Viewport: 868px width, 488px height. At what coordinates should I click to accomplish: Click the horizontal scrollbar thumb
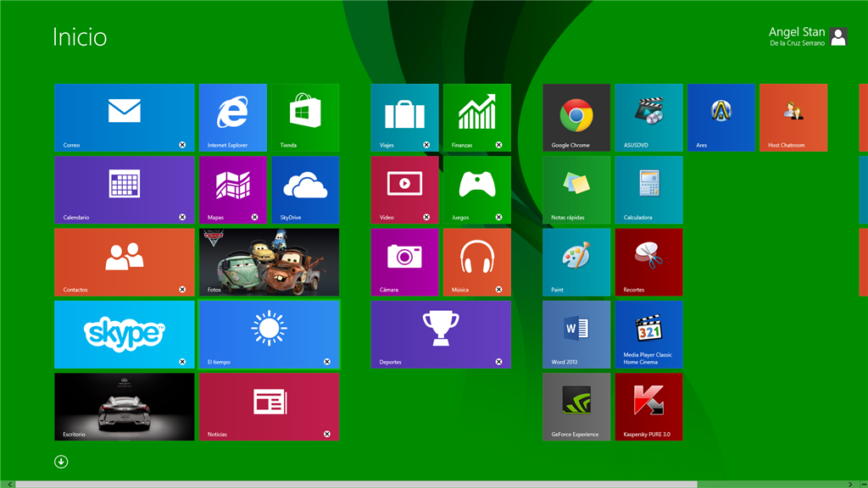(356, 484)
